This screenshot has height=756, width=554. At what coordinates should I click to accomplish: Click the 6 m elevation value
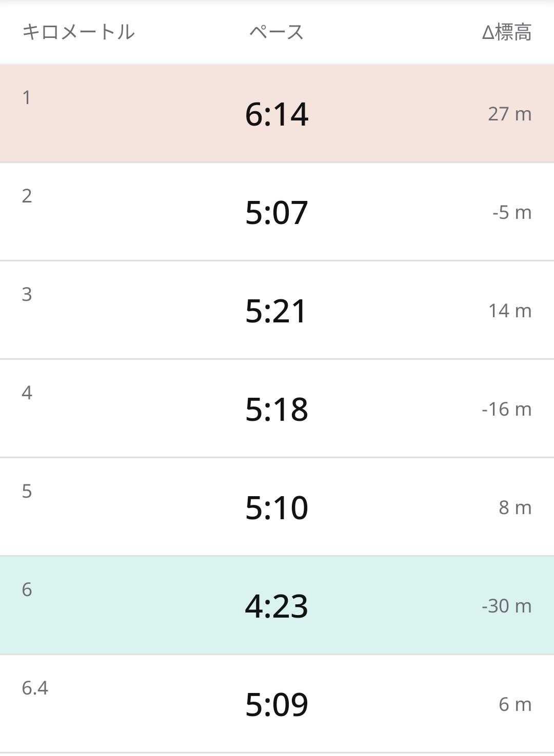pos(515,704)
